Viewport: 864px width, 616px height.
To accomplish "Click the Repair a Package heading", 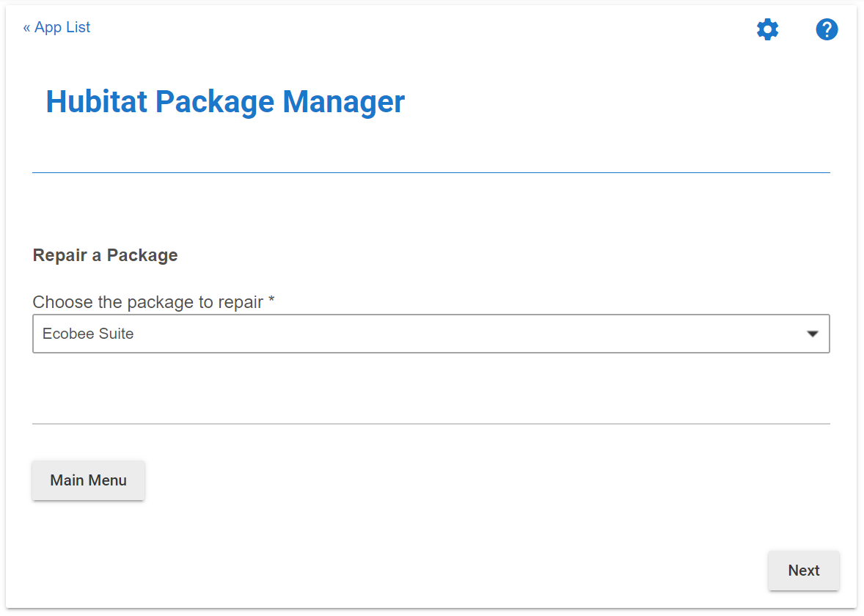I will [x=105, y=255].
